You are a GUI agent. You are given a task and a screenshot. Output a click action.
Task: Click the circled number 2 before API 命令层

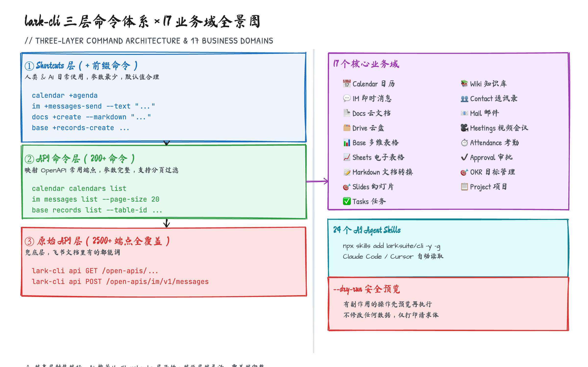[29, 159]
